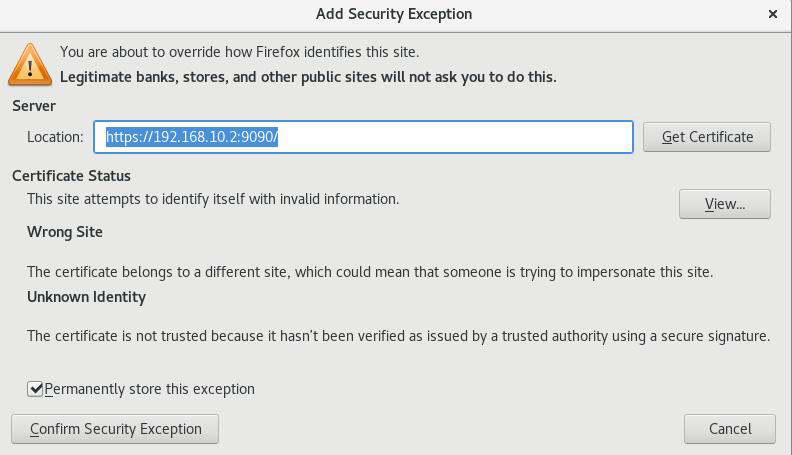Click the Unknown Identity heading

point(86,297)
